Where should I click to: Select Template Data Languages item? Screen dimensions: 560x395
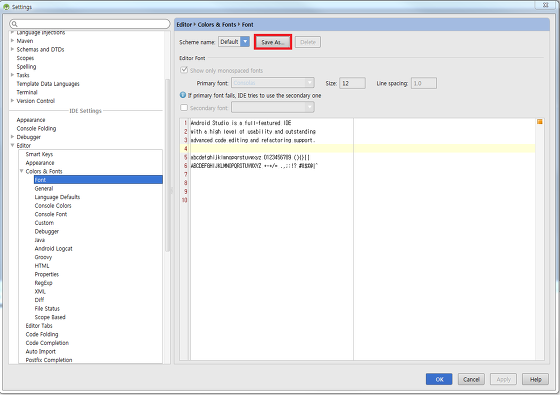pyautogui.click(x=48, y=84)
